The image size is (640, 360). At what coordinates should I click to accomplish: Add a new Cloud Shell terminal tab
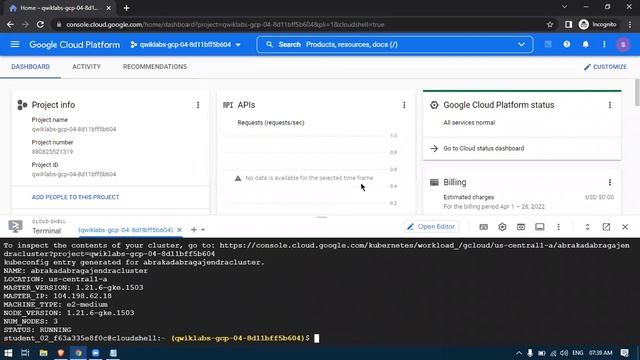194,230
